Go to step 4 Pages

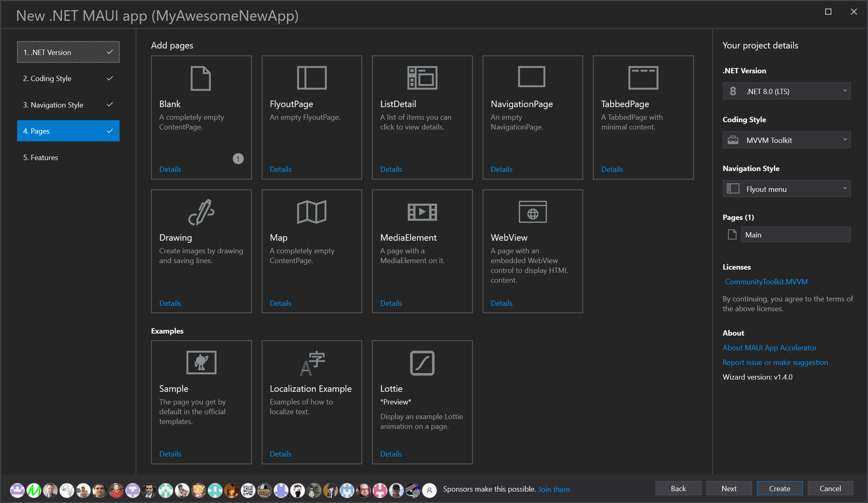68,131
